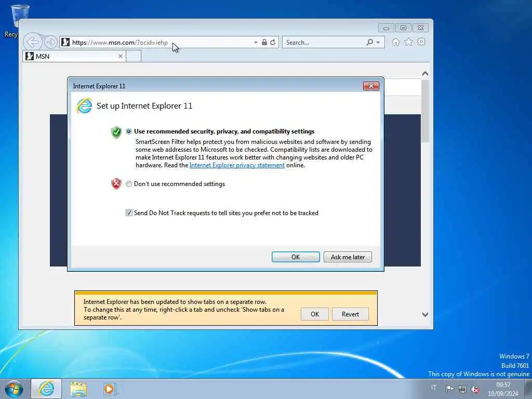Click the red shield X icon

coord(116,183)
